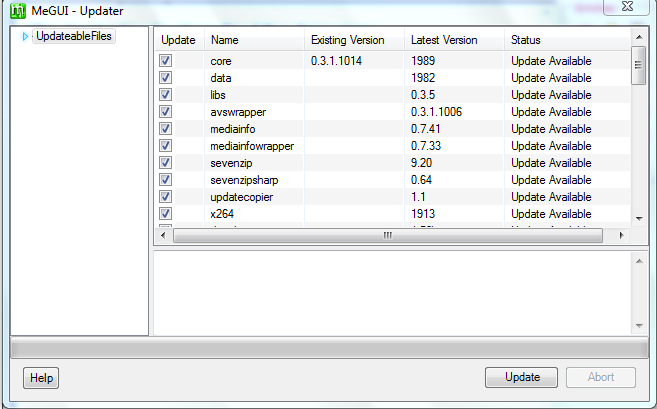Click the Status column header
Image resolution: width=657 pixels, height=409 pixels.
[565, 40]
